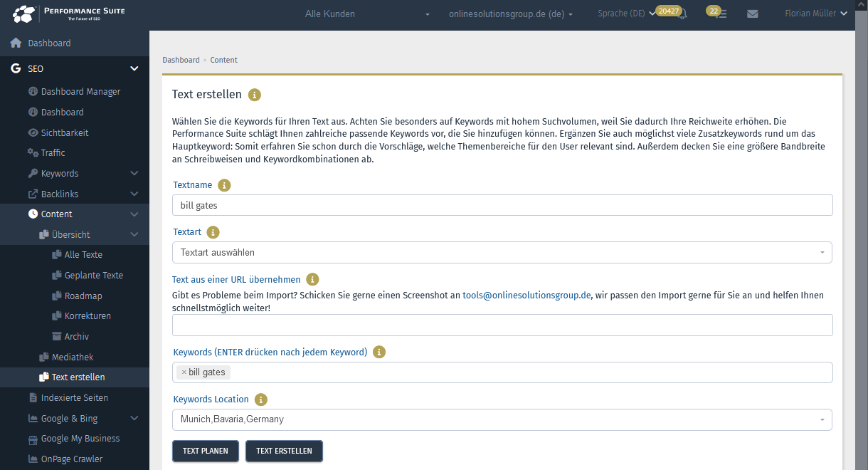Click the chart icon beside OnPage Crawler
The height and width of the screenshot is (470, 868).
33,459
